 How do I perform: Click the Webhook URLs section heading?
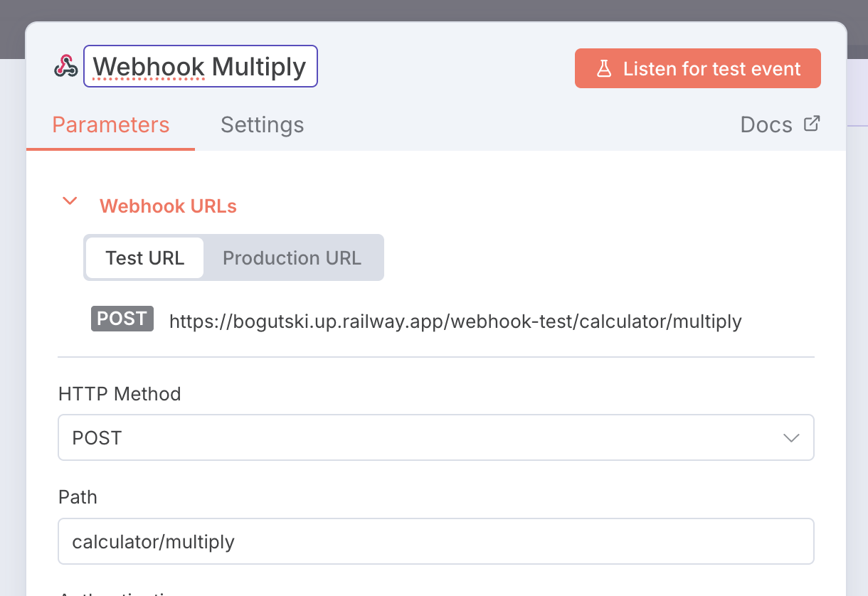pos(168,206)
